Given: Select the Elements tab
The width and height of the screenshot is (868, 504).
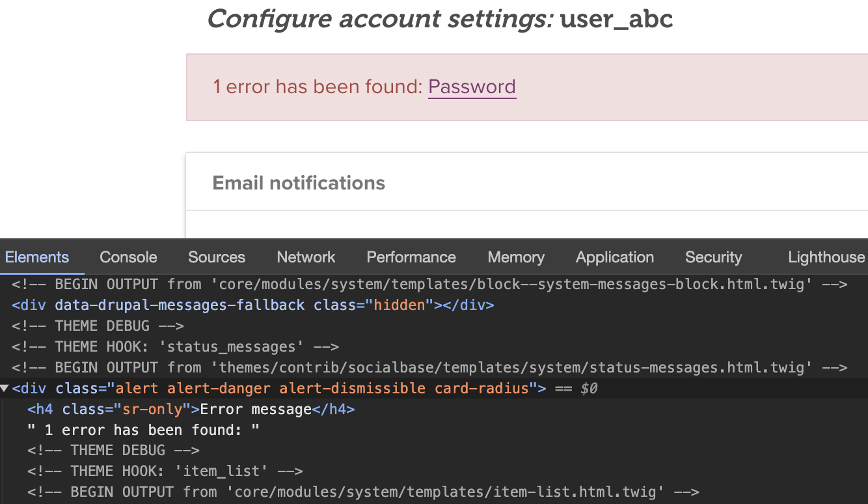Looking at the screenshot, I should pyautogui.click(x=37, y=257).
